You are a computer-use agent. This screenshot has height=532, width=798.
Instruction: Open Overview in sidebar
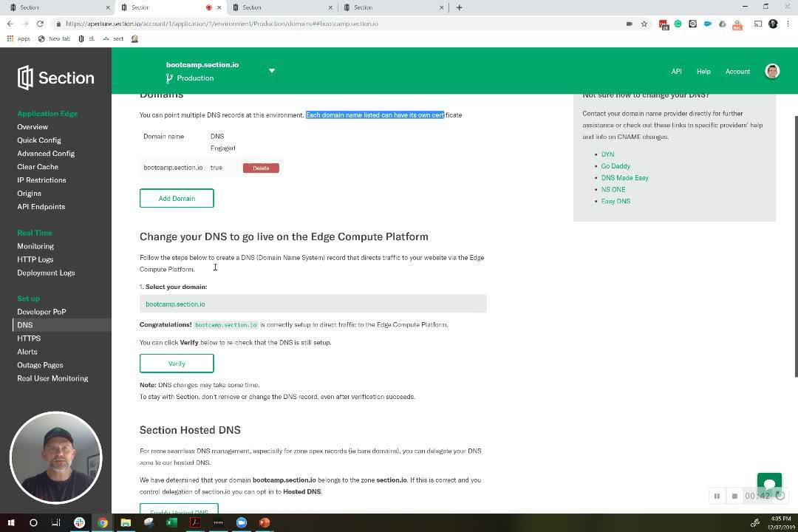click(33, 127)
